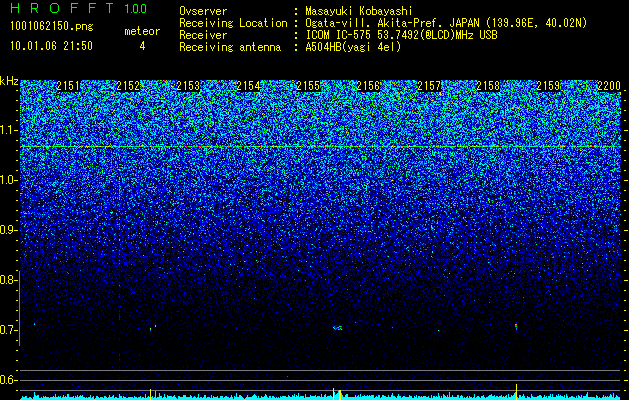The height and width of the screenshot is (400, 629).
Task: Click the 0.9 frequency axis label
Action: click(x=8, y=230)
